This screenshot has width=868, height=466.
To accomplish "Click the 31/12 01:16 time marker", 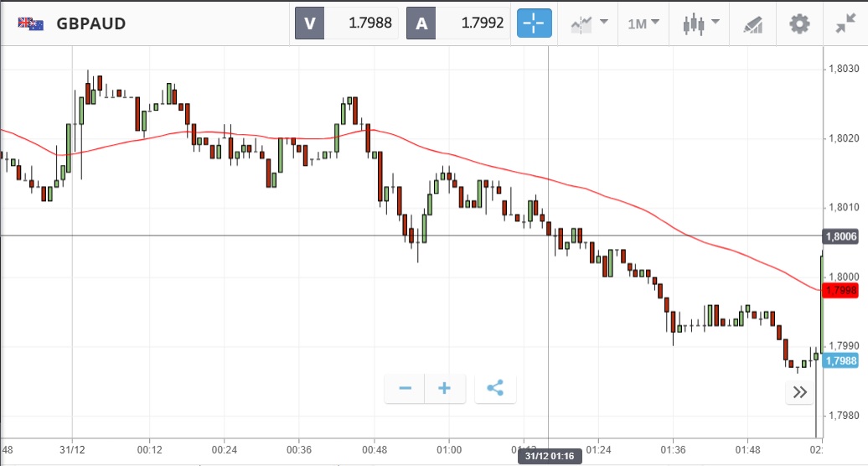I will click(549, 457).
